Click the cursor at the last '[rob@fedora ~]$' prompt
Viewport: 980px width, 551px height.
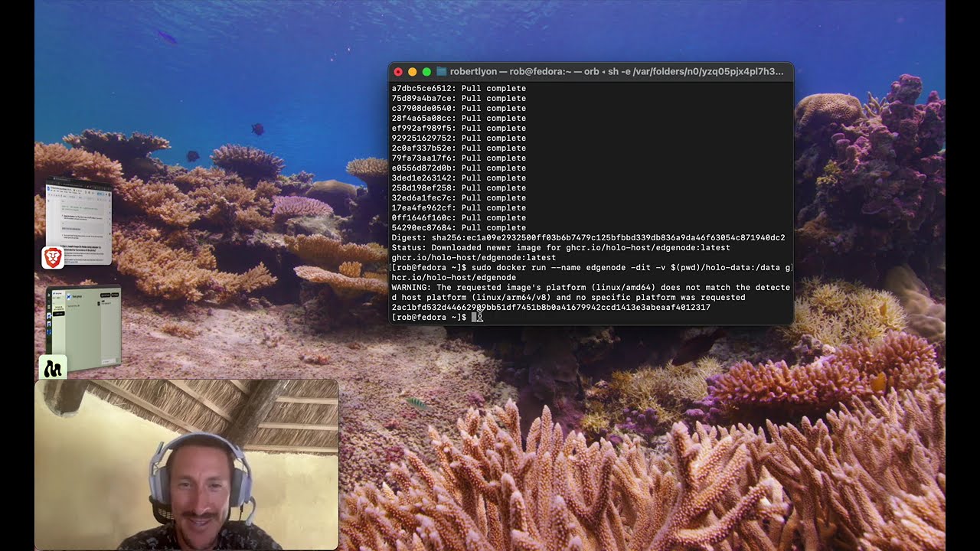tap(475, 317)
